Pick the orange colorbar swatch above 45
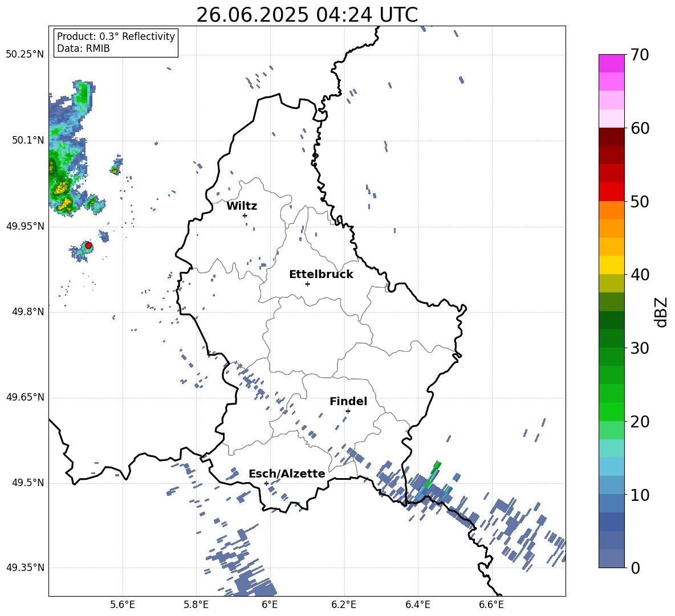675x616 pixels. [x=612, y=229]
